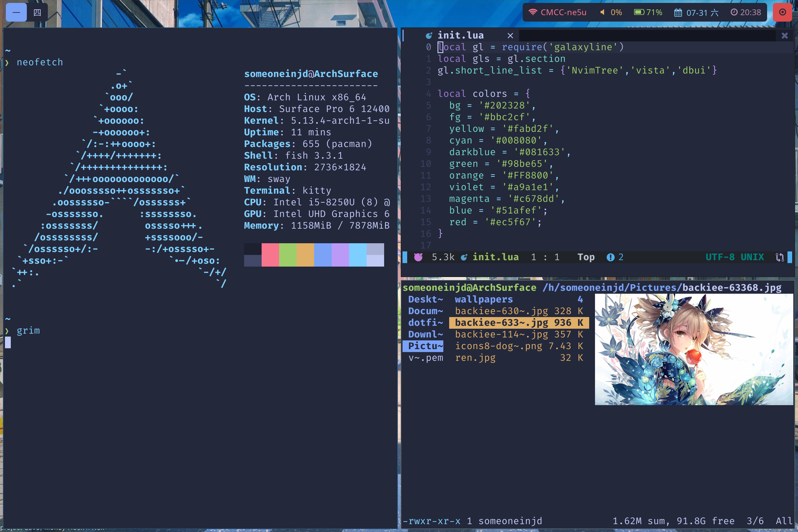Close the init.lua buffer tab

(510, 36)
